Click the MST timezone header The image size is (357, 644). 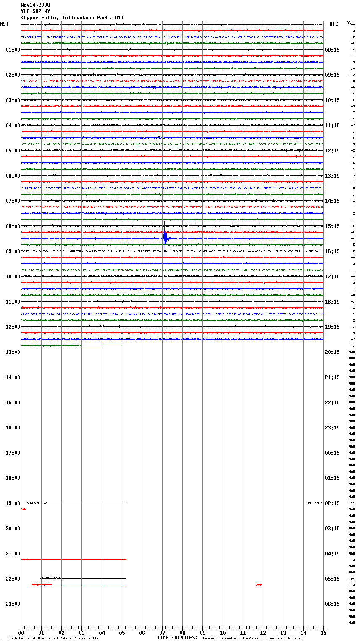tap(4, 24)
